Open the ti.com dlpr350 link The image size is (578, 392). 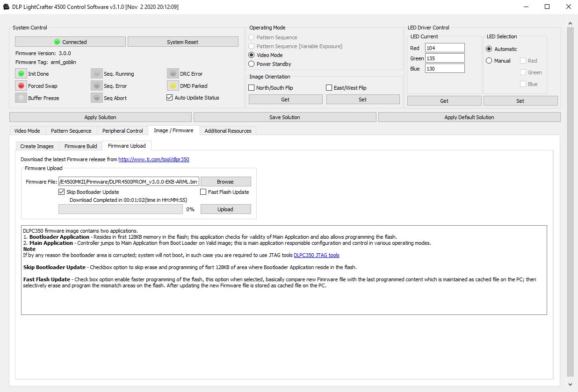point(154,159)
